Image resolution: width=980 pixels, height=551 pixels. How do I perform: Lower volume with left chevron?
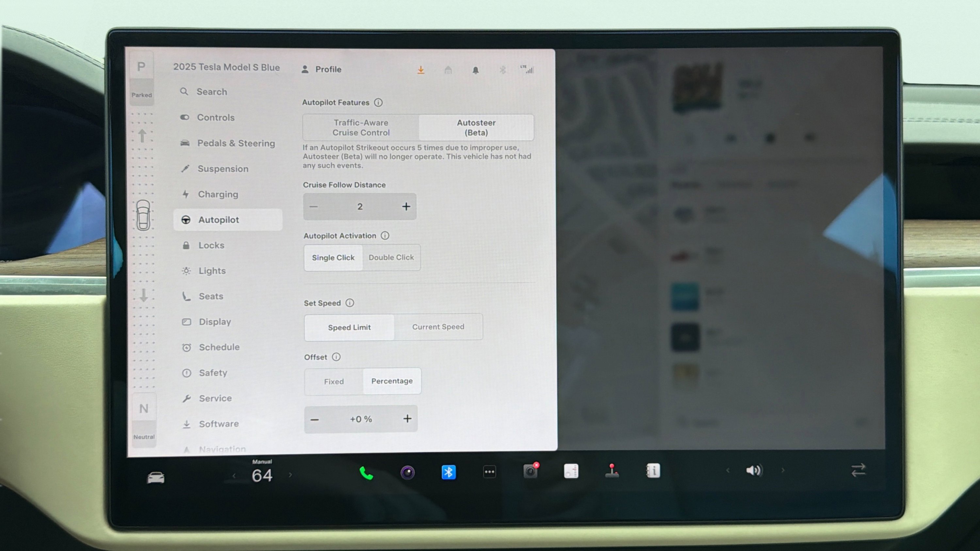(728, 471)
